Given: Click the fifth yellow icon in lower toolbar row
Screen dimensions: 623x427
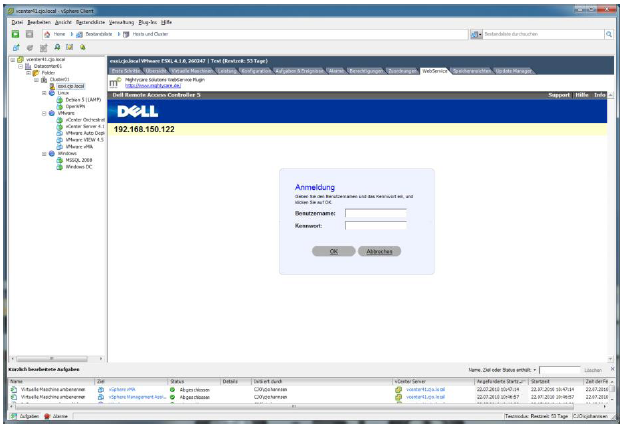Looking at the screenshot, I should (x=70, y=47).
